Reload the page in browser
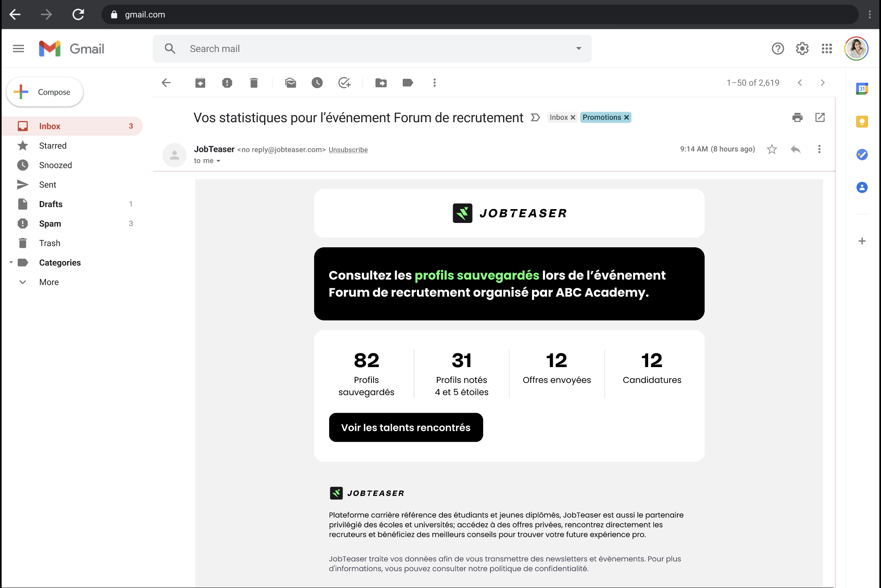 click(x=78, y=15)
